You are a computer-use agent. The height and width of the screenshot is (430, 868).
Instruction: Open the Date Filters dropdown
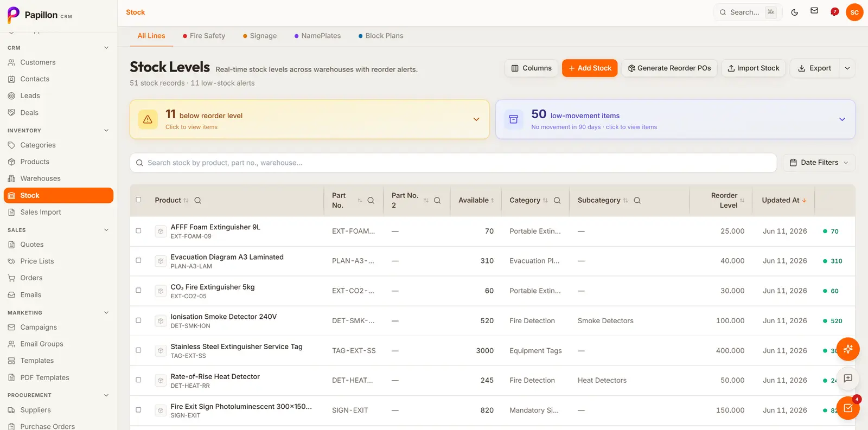pos(819,163)
